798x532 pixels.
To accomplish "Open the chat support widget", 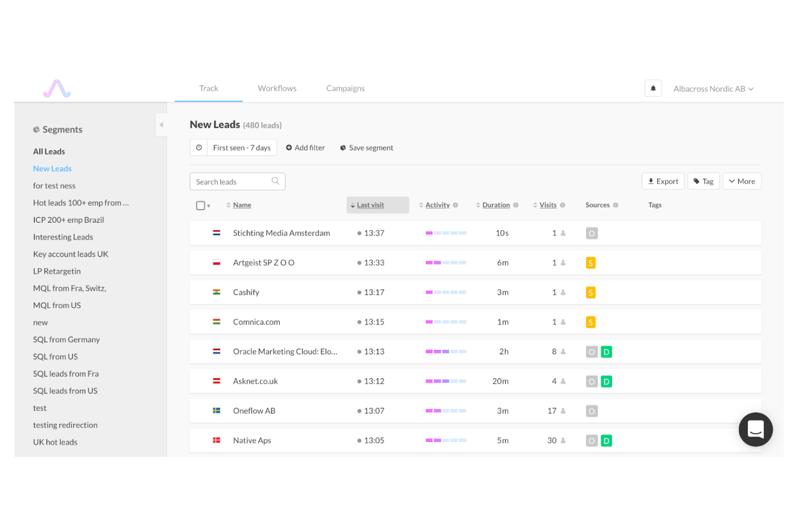I will (x=755, y=430).
